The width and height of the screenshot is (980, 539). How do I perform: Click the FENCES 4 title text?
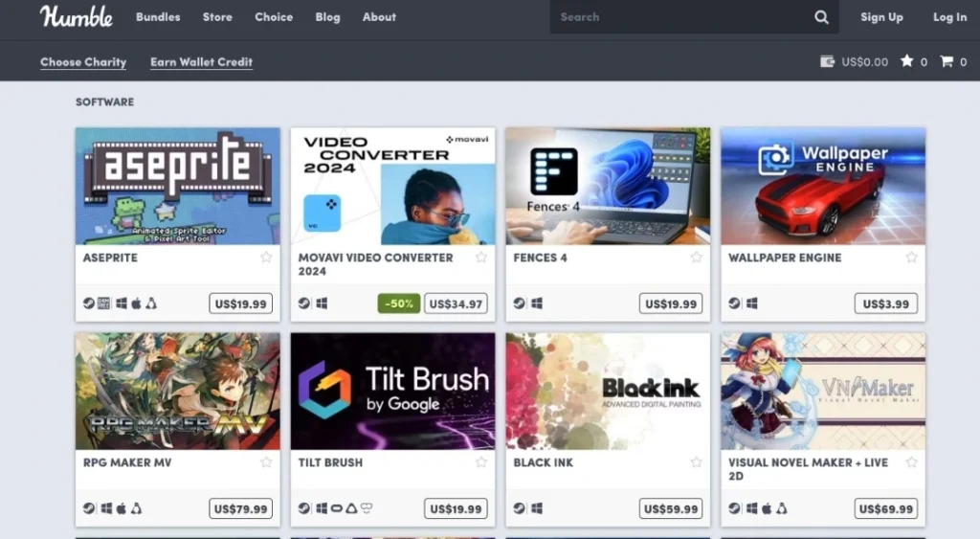coord(540,258)
